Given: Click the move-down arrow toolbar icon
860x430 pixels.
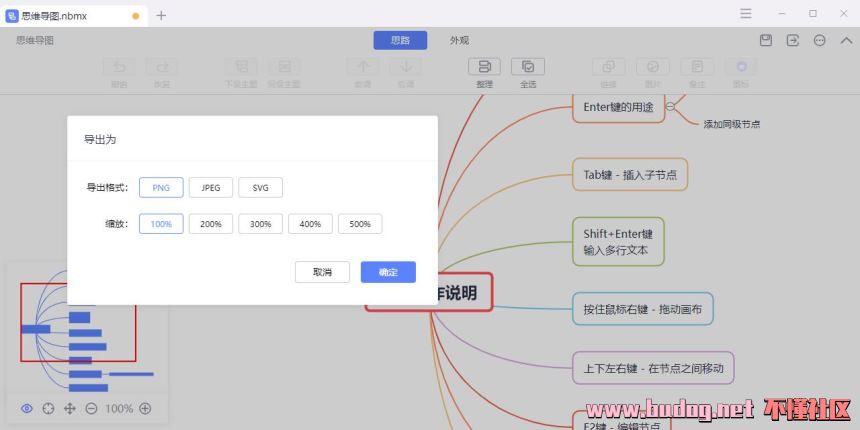Looking at the screenshot, I should click(406, 67).
